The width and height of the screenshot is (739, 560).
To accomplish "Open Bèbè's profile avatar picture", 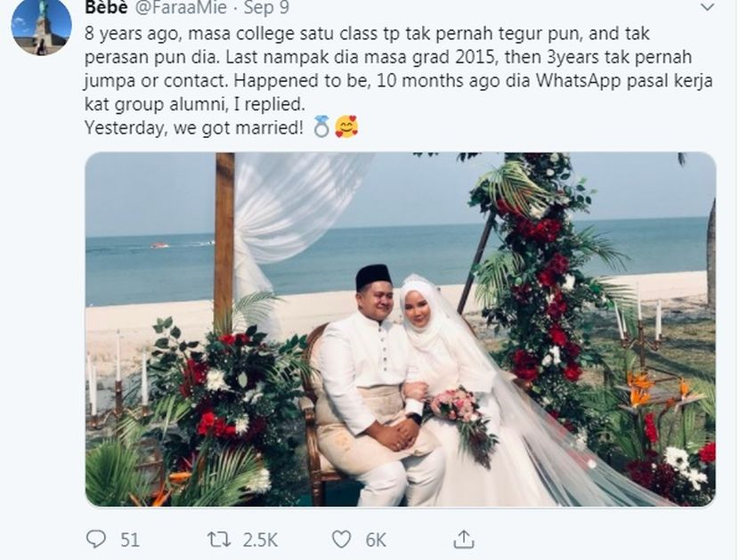I will coord(41,27).
